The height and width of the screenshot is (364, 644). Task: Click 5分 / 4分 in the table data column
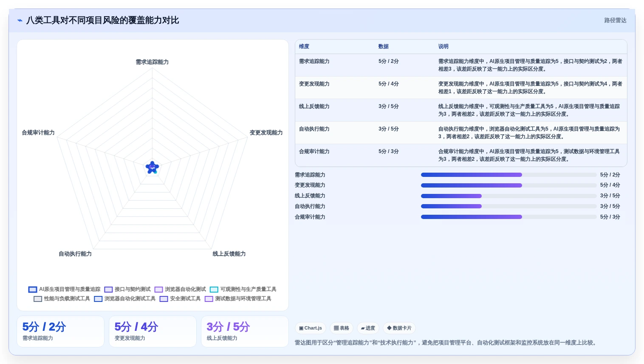(389, 84)
